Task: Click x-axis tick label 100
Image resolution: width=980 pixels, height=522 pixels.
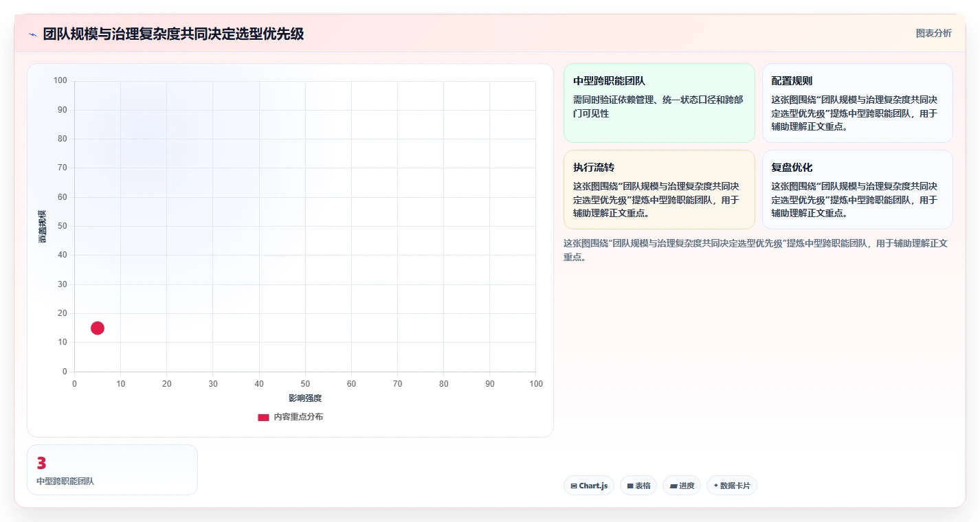Action: point(536,384)
